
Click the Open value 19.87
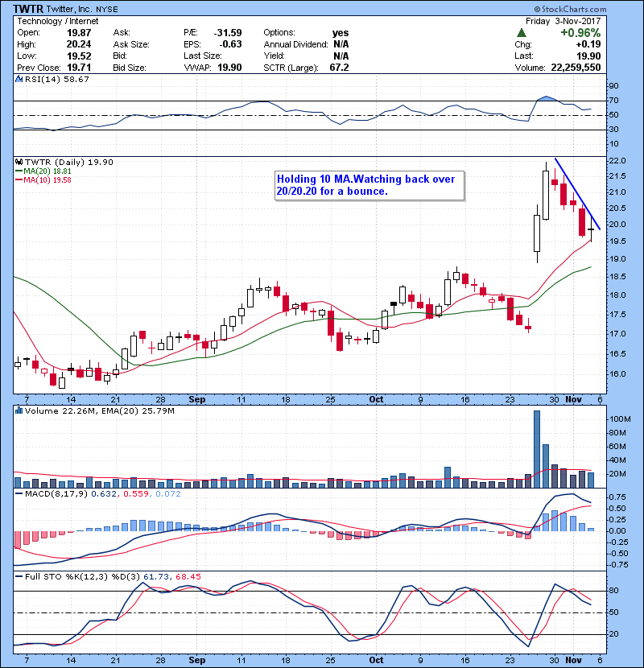point(79,33)
